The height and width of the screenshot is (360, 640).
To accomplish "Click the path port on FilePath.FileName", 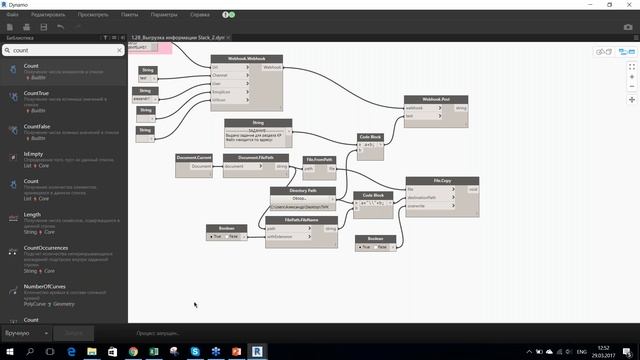I will (x=289, y=228).
